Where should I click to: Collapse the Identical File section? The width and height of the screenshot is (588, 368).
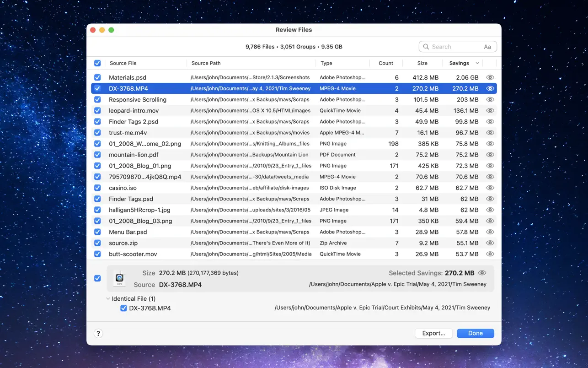(108, 298)
